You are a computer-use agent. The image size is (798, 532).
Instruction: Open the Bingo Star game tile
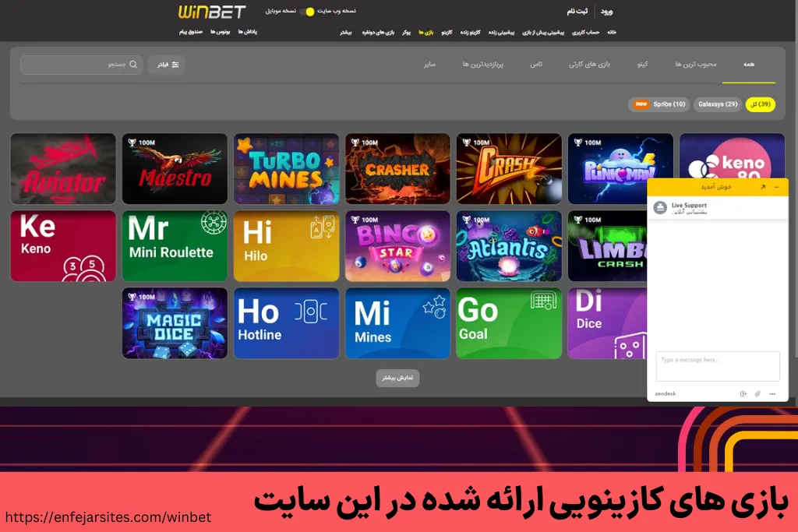(x=397, y=246)
